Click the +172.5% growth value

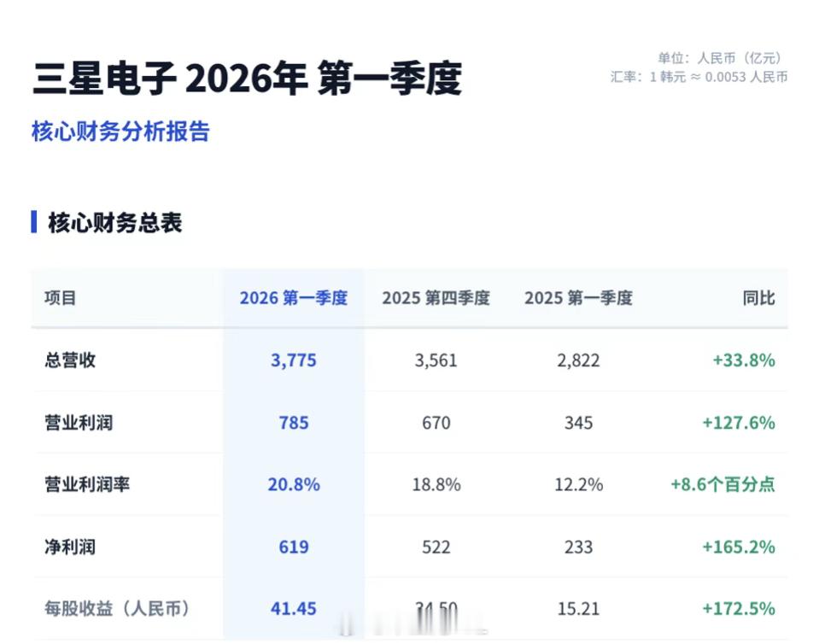click(x=739, y=609)
